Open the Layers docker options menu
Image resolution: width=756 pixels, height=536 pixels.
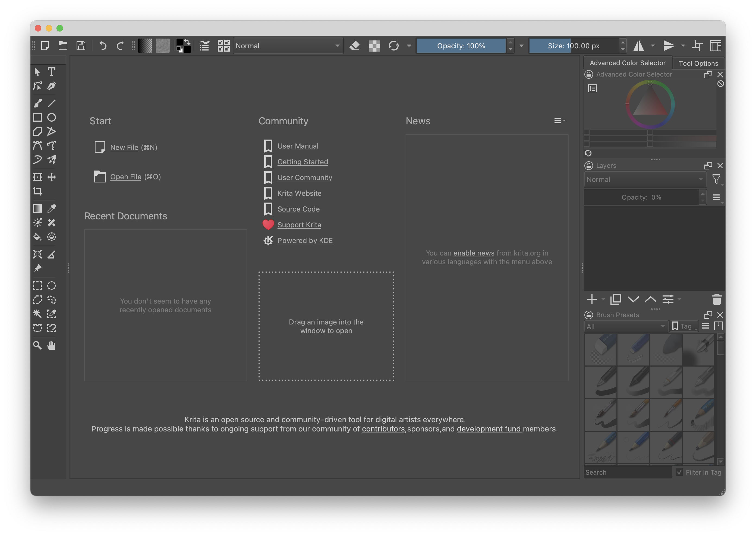tap(716, 197)
